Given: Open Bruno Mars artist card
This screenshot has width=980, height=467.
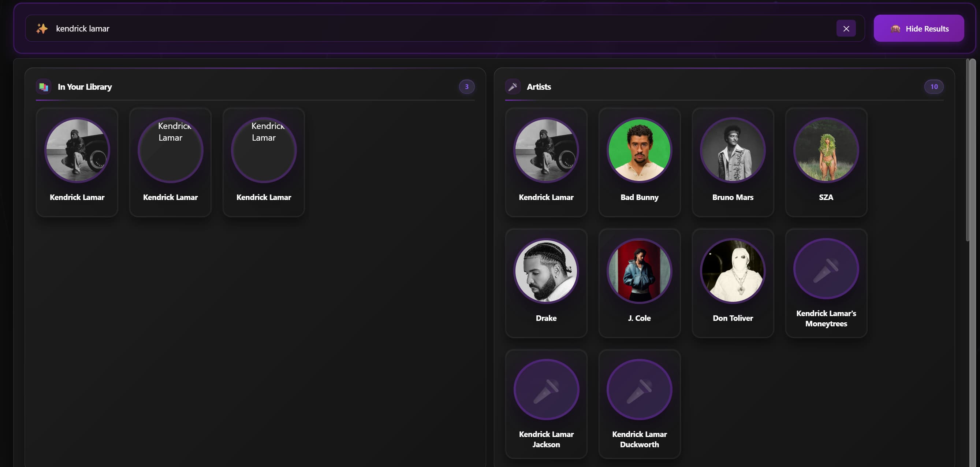Looking at the screenshot, I should (x=732, y=163).
